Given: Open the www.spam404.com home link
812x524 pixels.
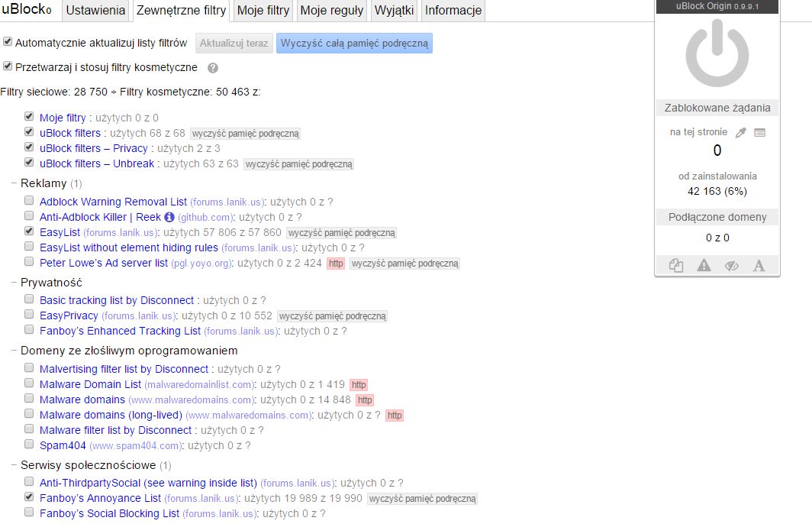Looking at the screenshot, I should [136, 446].
